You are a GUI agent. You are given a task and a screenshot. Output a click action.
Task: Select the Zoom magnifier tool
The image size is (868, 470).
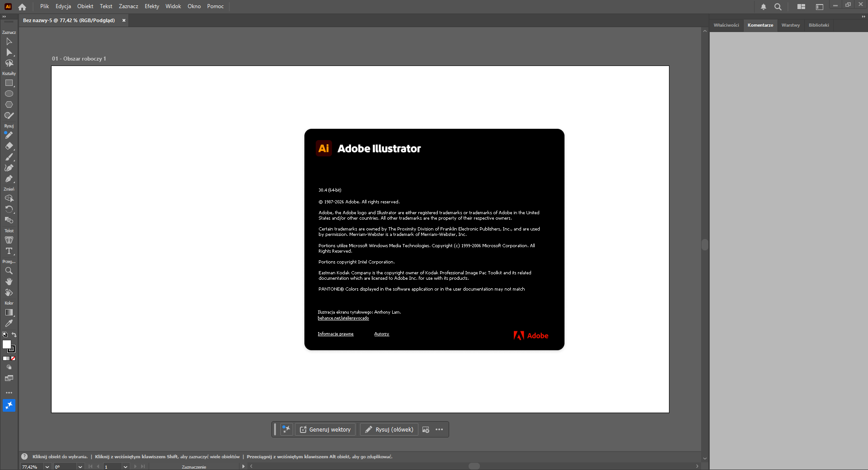(9, 271)
